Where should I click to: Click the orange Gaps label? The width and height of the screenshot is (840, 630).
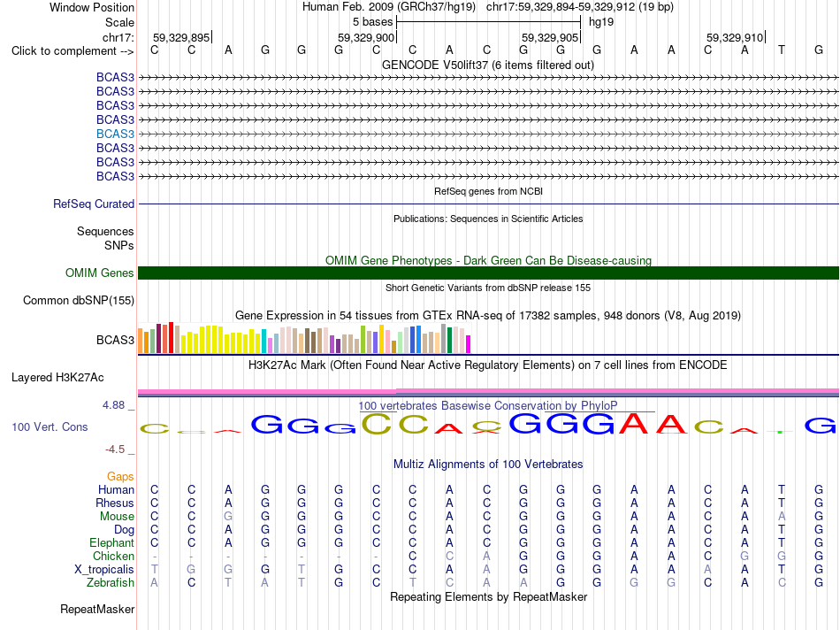[x=120, y=477]
